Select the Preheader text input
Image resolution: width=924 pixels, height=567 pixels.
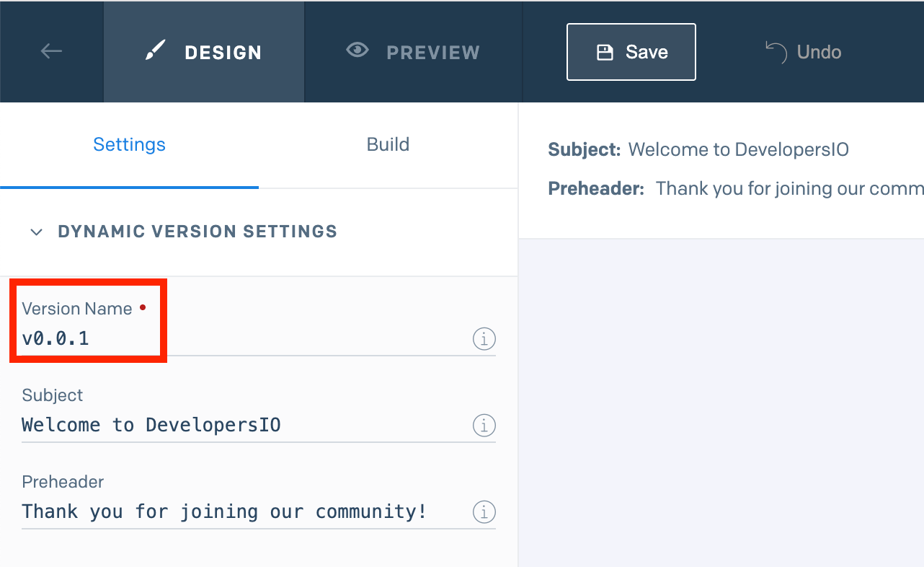coord(238,511)
